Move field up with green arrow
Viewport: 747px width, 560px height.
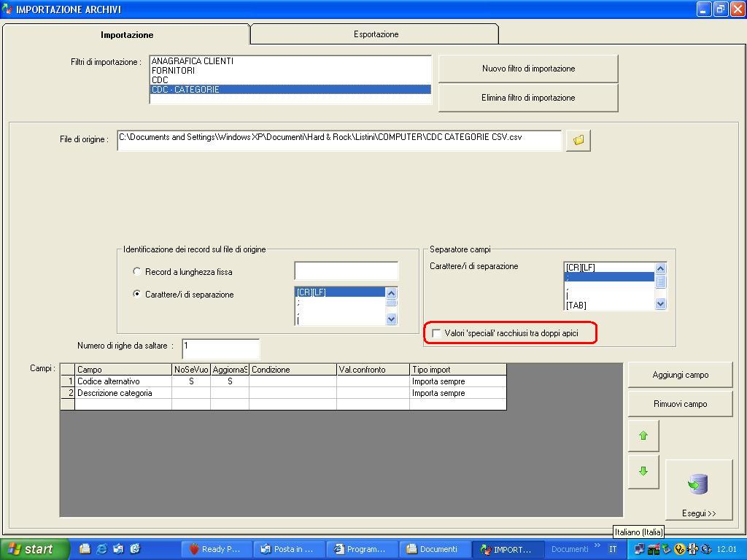643,436
